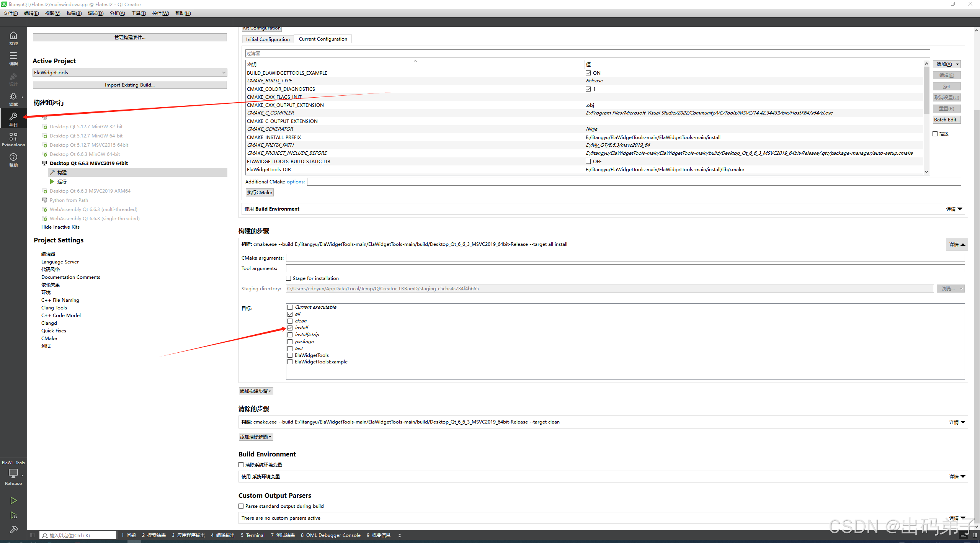Image resolution: width=980 pixels, height=543 pixels.
Task: Expand details of the clean step
Action: coord(957,422)
